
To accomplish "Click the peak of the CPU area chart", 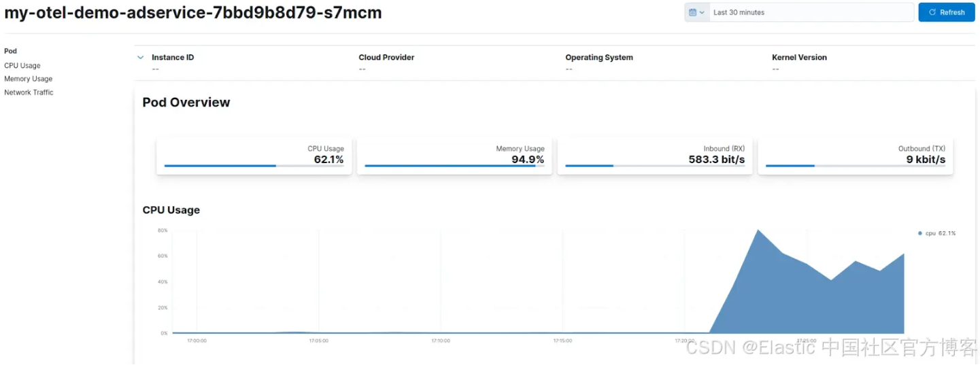I will click(758, 231).
